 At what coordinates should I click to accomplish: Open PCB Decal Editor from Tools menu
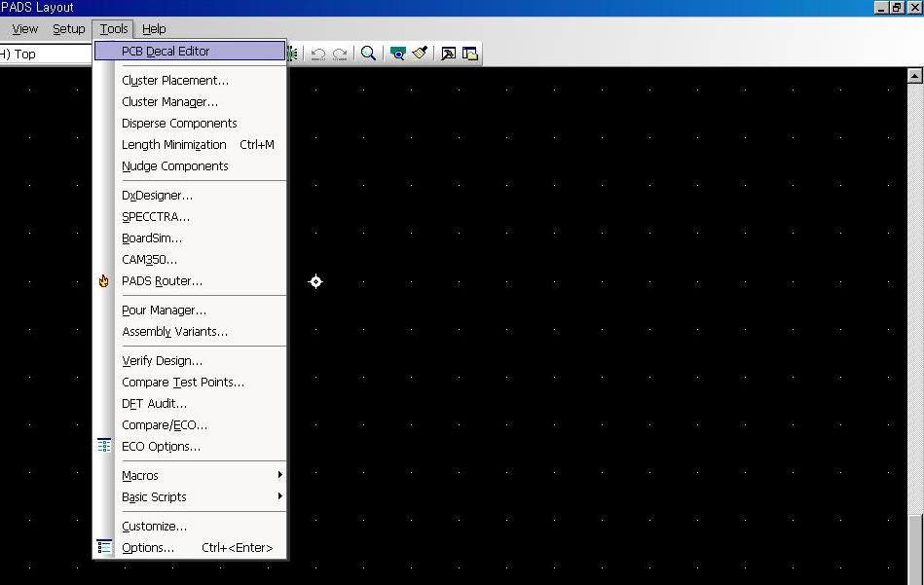pyautogui.click(x=190, y=52)
